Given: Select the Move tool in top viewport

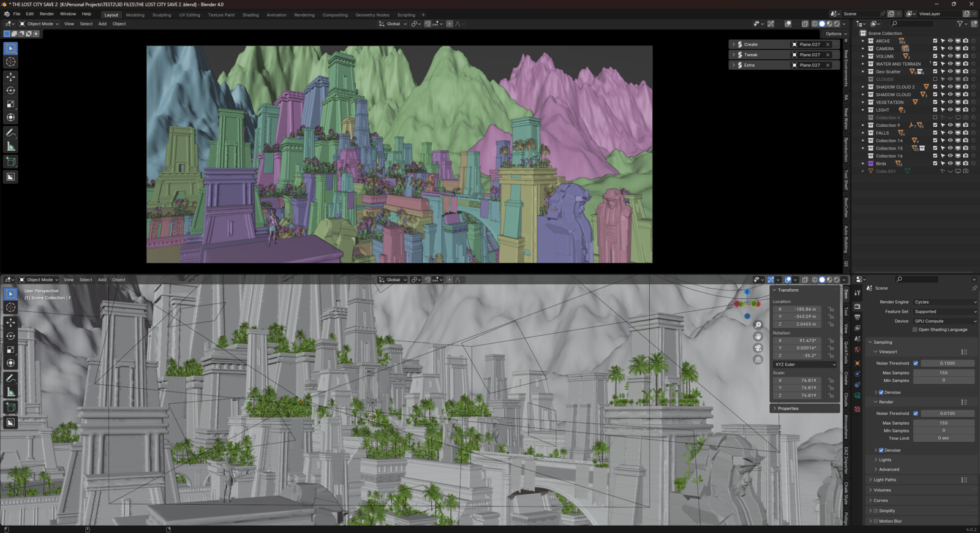Looking at the screenshot, I should click(x=10, y=77).
